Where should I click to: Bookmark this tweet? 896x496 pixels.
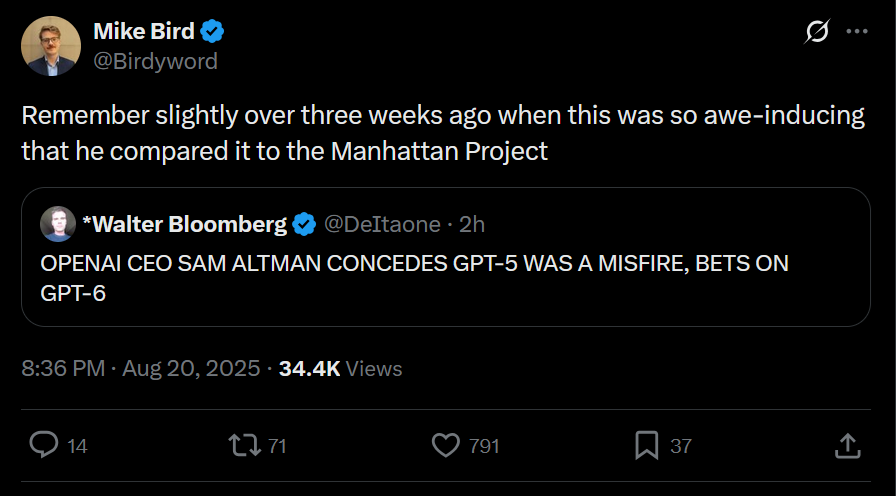click(647, 445)
